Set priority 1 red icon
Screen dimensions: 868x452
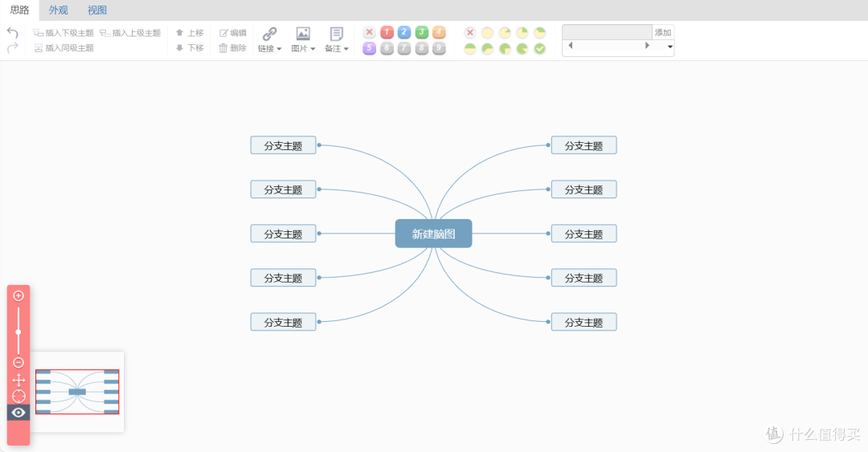point(387,33)
